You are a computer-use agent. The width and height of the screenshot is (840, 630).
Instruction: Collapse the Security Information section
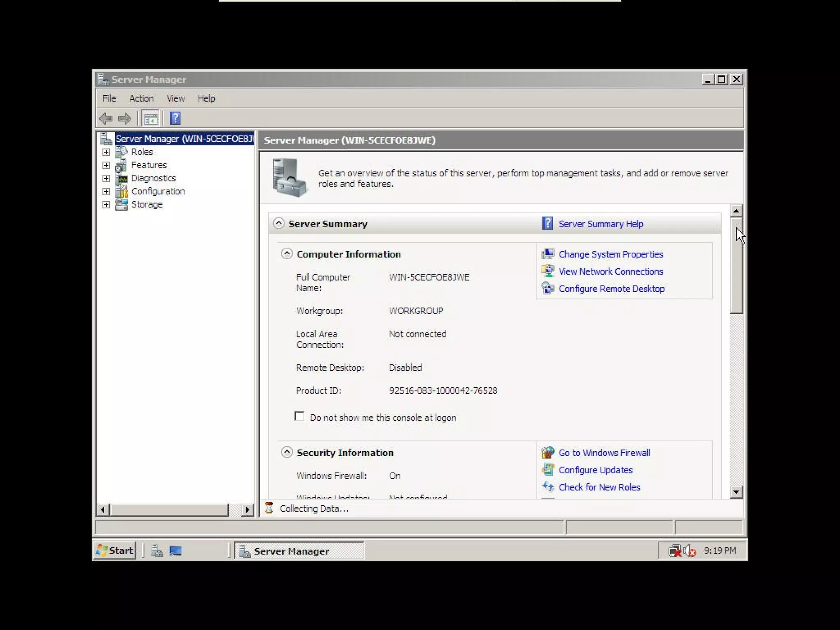pos(287,452)
